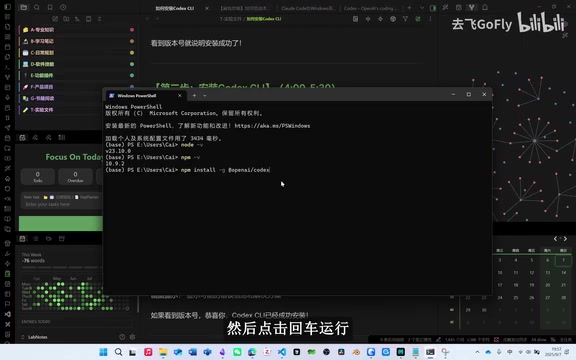Open the help icon next to the settings gear

122,337
